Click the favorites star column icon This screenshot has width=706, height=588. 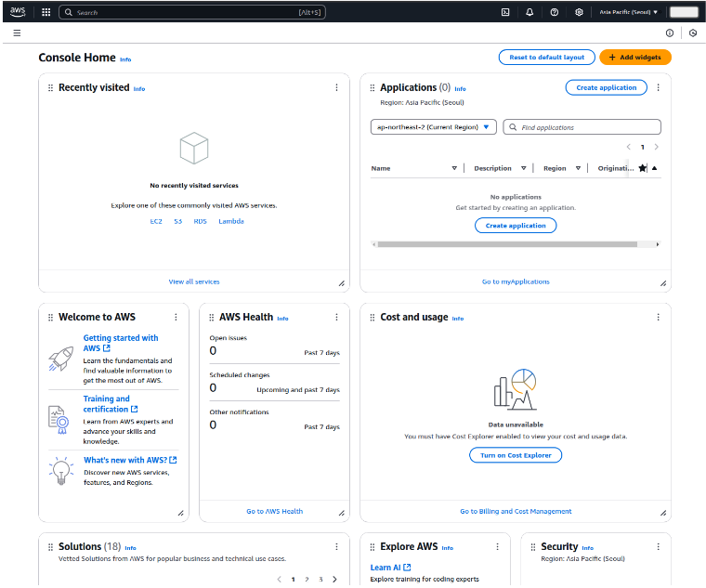642,168
